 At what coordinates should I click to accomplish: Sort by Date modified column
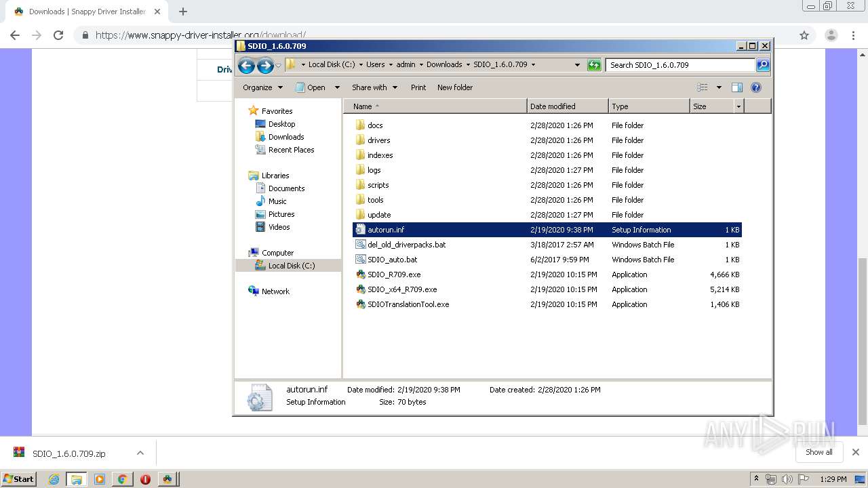[x=568, y=106]
